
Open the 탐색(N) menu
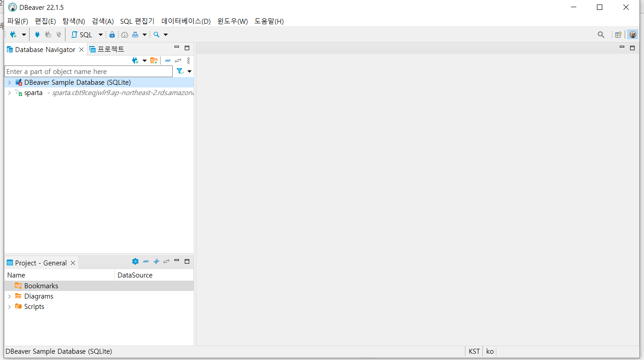74,21
